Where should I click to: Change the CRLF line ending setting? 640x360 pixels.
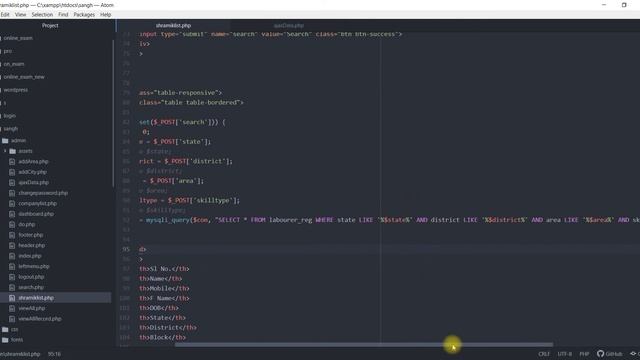pyautogui.click(x=544, y=354)
